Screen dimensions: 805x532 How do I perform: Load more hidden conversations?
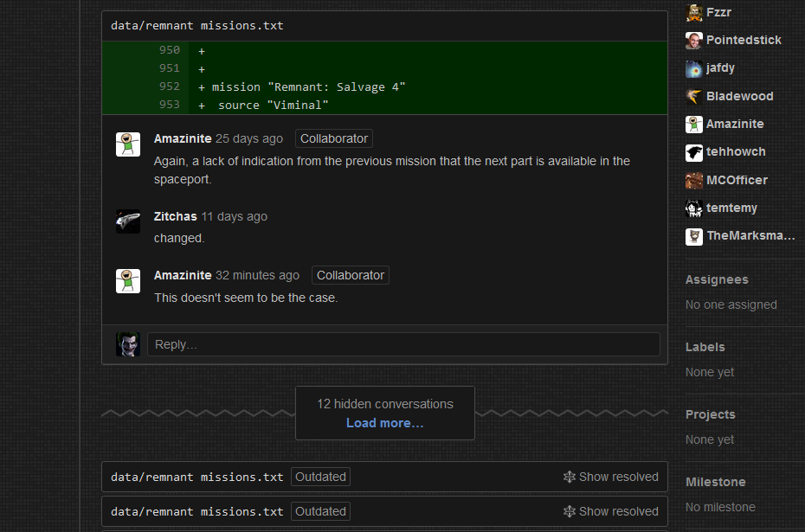(384, 423)
